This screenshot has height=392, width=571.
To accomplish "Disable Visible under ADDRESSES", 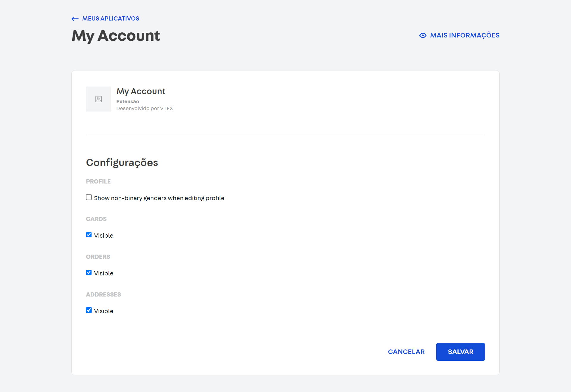I will click(89, 310).
